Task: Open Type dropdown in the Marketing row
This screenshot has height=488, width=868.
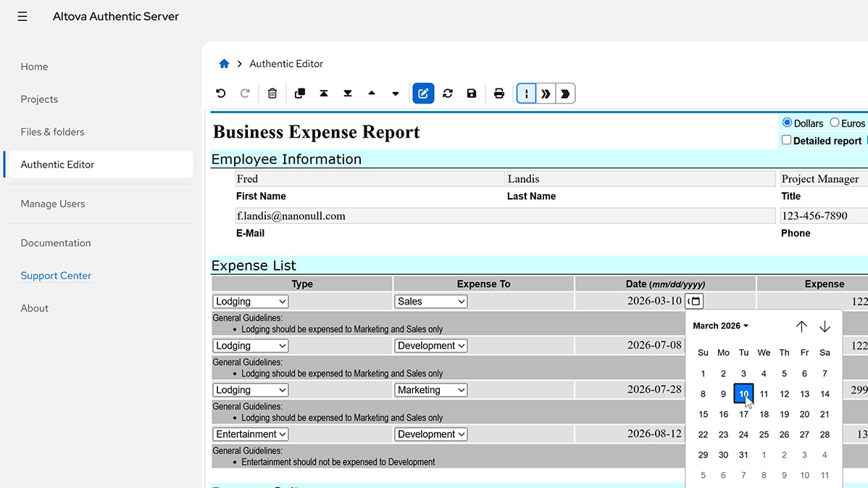Action: coord(250,390)
